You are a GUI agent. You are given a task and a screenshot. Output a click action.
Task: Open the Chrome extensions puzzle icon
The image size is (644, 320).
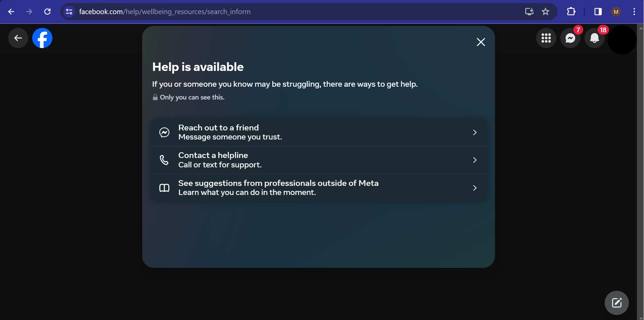click(571, 12)
